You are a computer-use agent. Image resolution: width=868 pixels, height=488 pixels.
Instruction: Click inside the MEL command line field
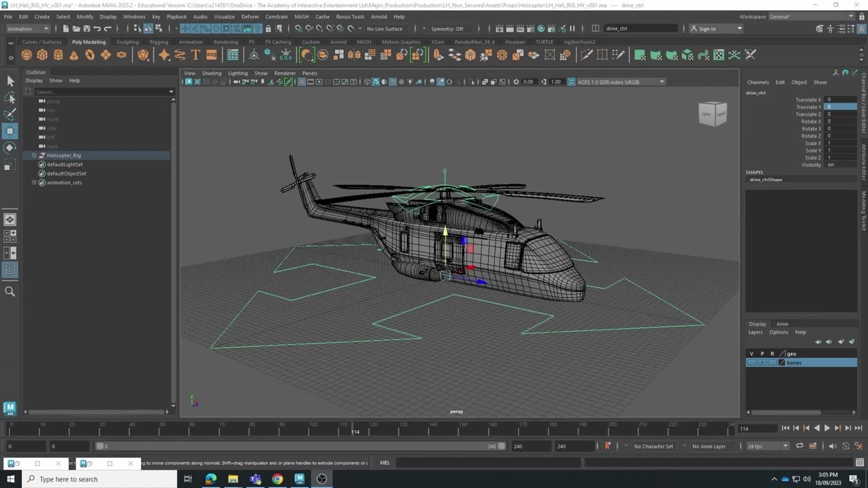click(488, 463)
